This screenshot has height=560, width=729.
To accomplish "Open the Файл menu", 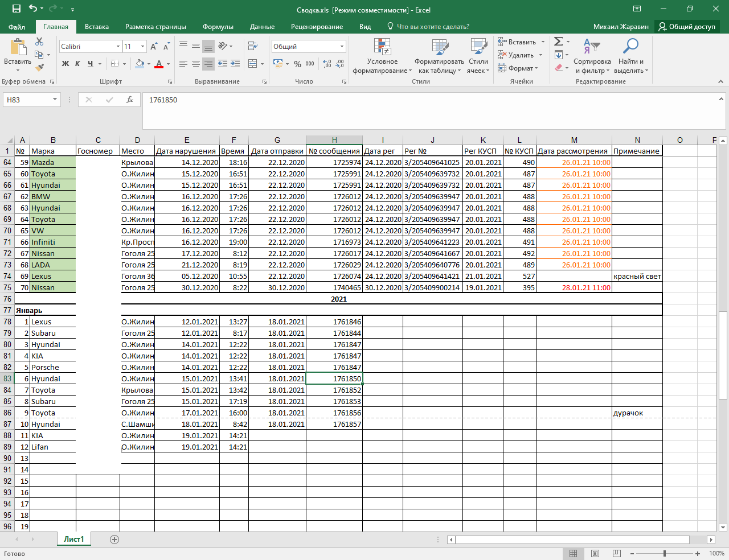I will point(17,27).
